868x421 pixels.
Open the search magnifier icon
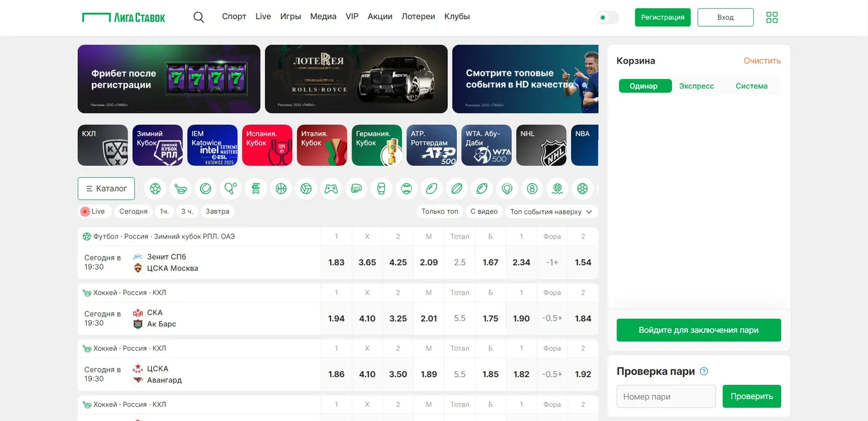pyautogui.click(x=198, y=17)
